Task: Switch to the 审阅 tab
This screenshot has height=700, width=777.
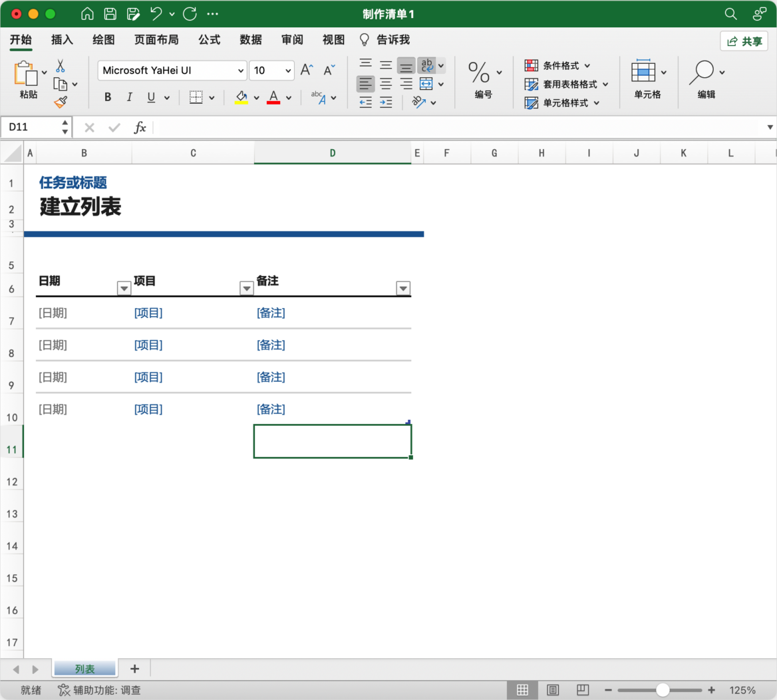Action: (x=292, y=40)
